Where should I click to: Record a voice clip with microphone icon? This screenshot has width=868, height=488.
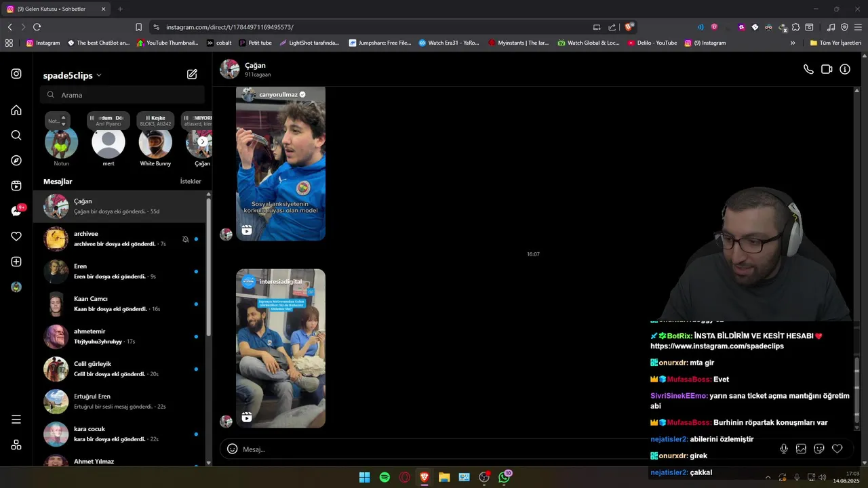pyautogui.click(x=783, y=449)
